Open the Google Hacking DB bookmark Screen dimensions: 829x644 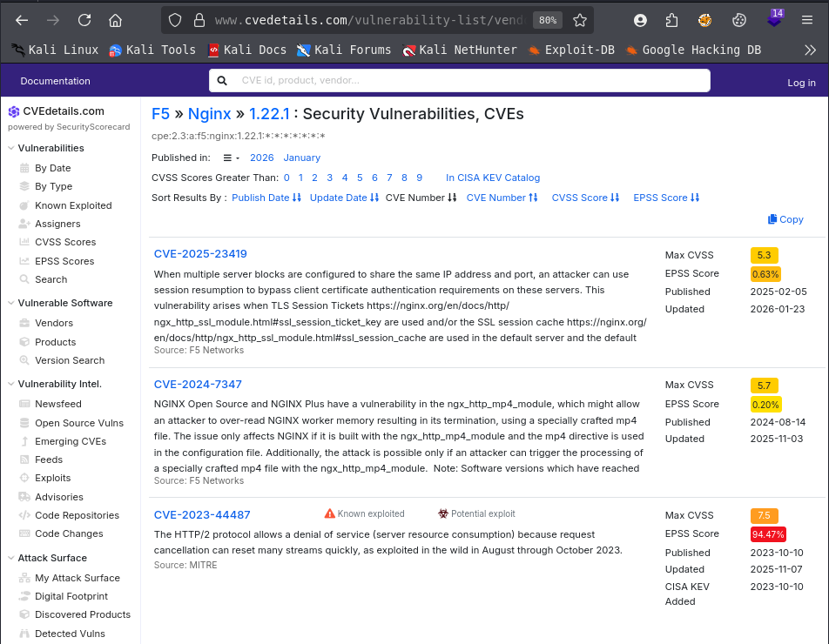(692, 50)
